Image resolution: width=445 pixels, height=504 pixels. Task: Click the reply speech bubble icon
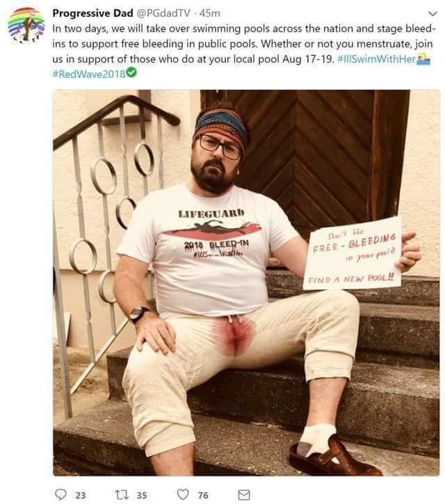[x=60, y=494]
